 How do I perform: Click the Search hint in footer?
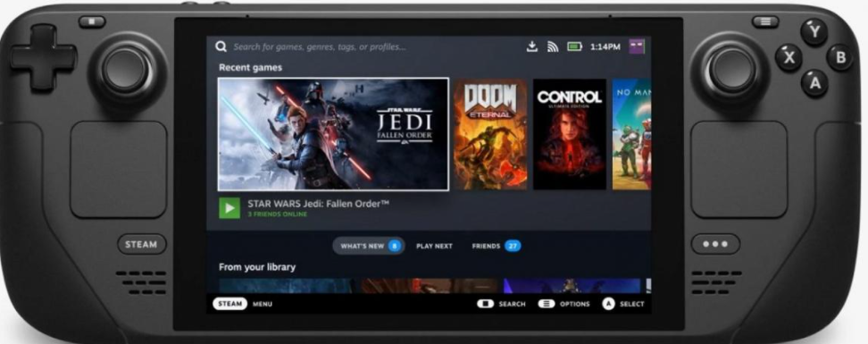[502, 304]
